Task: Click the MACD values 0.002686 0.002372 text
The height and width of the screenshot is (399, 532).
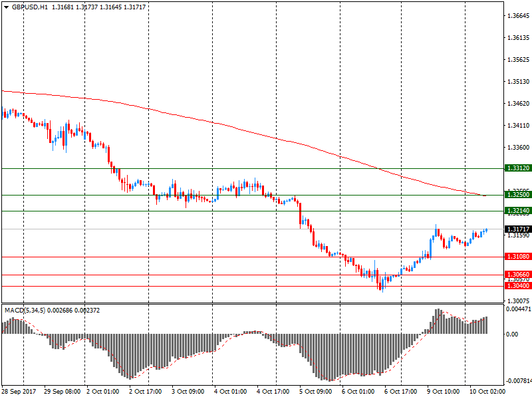Action: [x=74, y=311]
